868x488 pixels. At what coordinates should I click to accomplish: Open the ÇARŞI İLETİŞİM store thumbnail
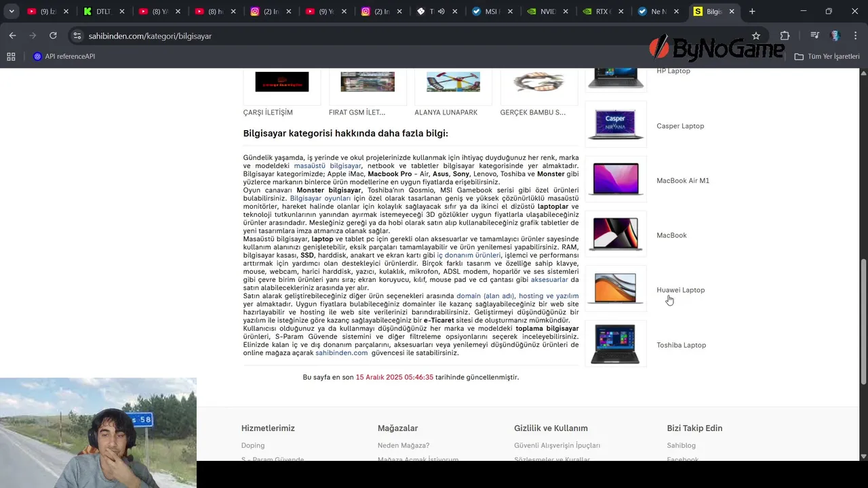281,82
